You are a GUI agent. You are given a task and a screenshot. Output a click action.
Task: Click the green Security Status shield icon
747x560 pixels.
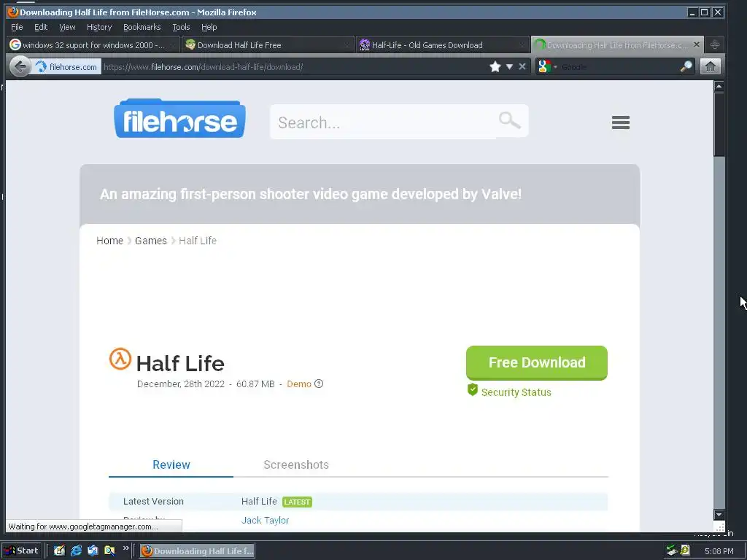point(473,389)
